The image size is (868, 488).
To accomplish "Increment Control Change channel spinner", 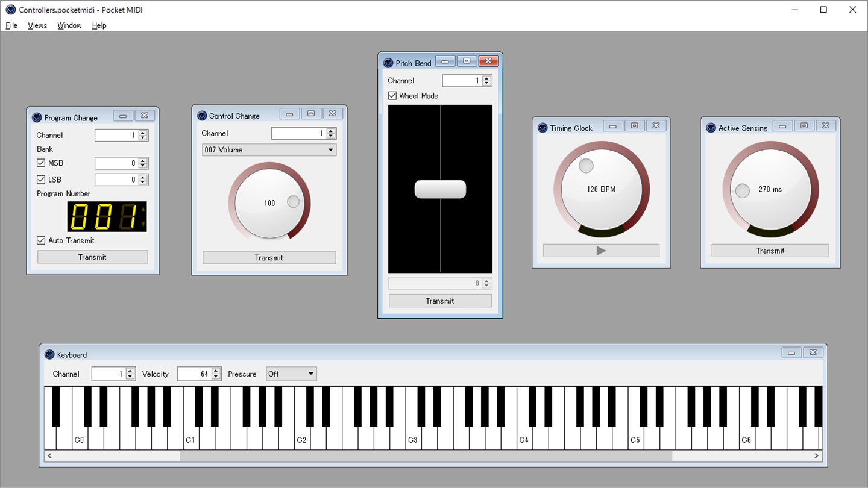I will [331, 131].
